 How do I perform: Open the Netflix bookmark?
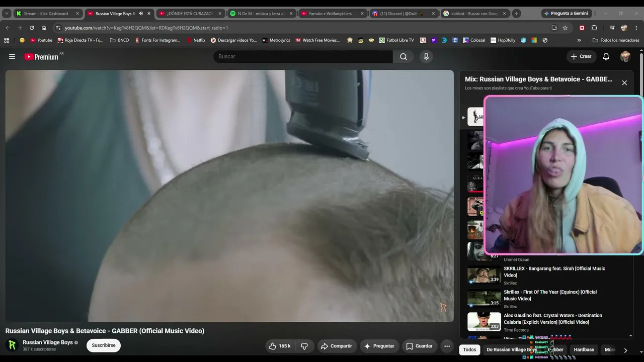click(x=196, y=40)
